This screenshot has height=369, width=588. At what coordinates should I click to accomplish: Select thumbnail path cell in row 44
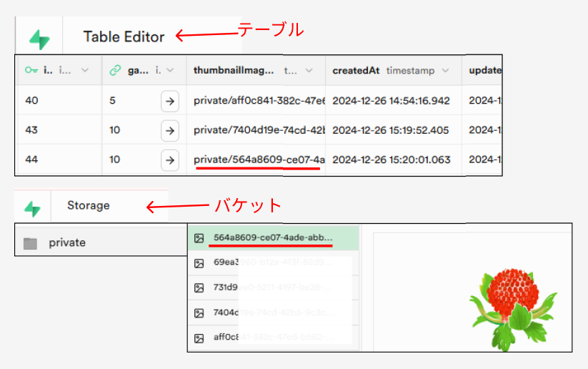tap(258, 160)
